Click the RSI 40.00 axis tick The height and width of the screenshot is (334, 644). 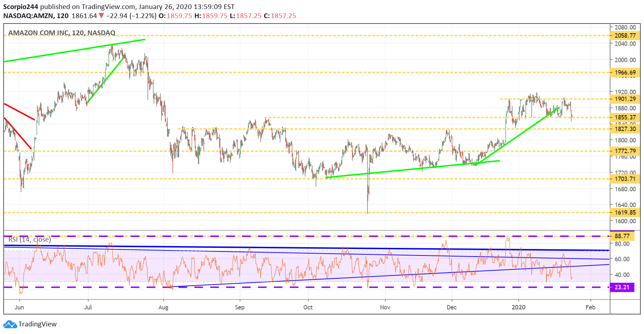click(622, 275)
